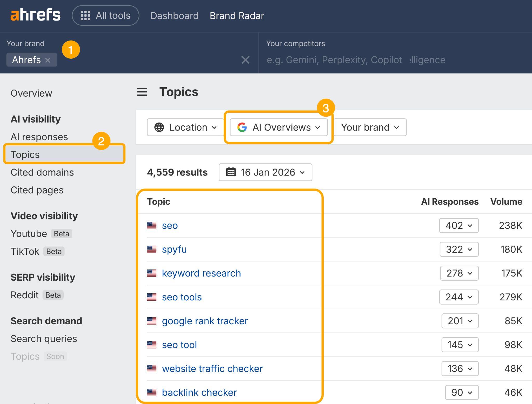Open the 16 Jan 2026 date dropdown

265,172
